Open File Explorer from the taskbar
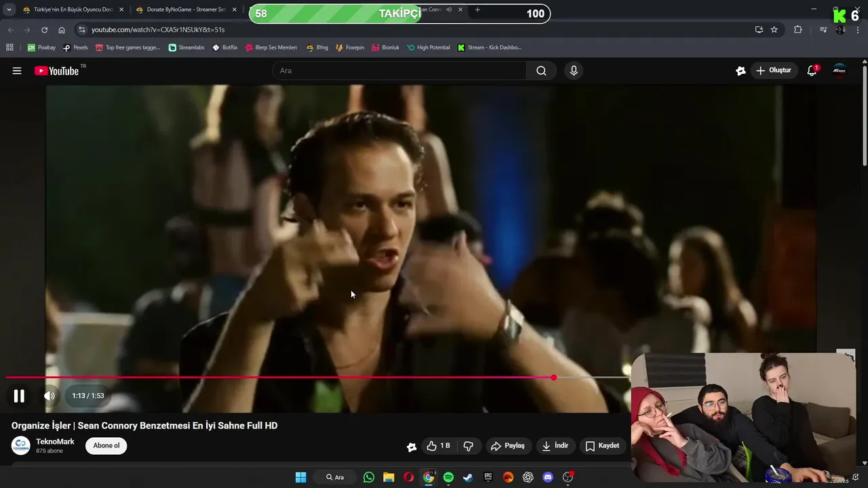Screen dimensions: 868x488 (x=389, y=477)
